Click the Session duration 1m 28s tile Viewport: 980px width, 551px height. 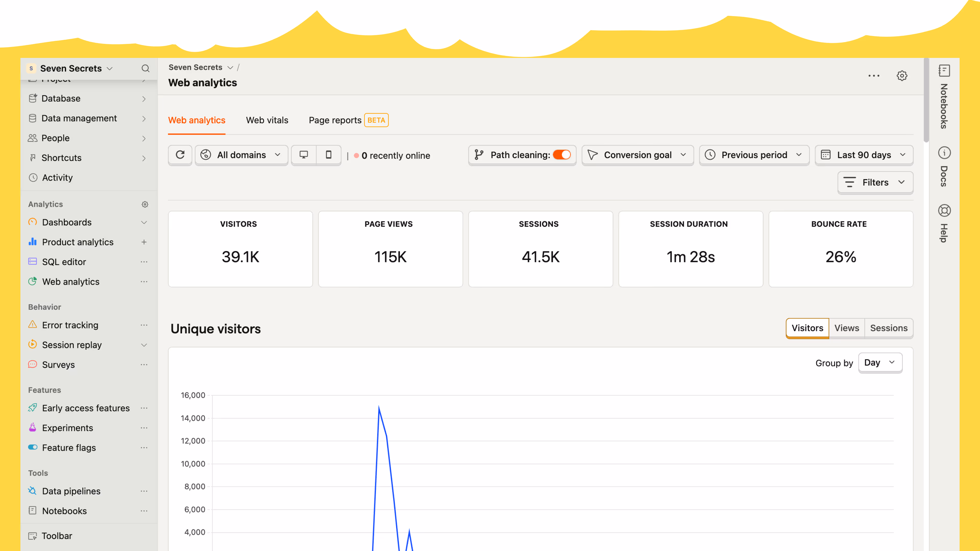point(691,249)
